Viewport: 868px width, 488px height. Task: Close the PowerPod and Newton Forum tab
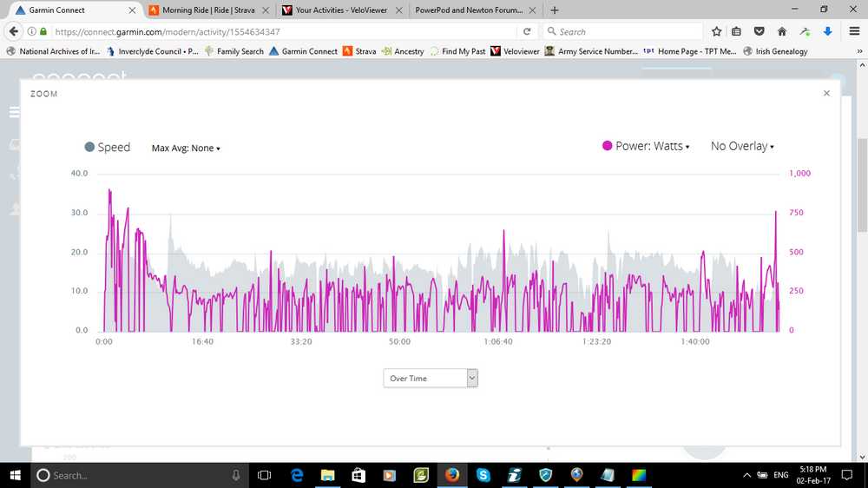coord(532,10)
